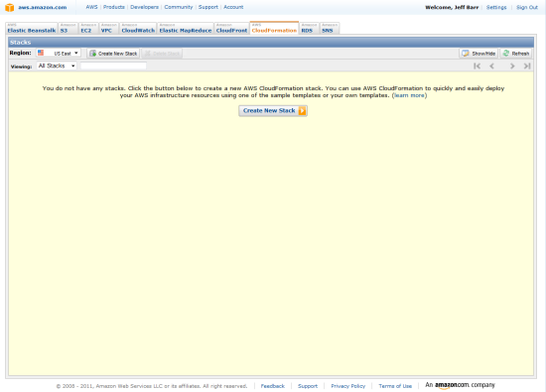Go to the next page arrow
This screenshot has height=392, width=546.
click(512, 65)
